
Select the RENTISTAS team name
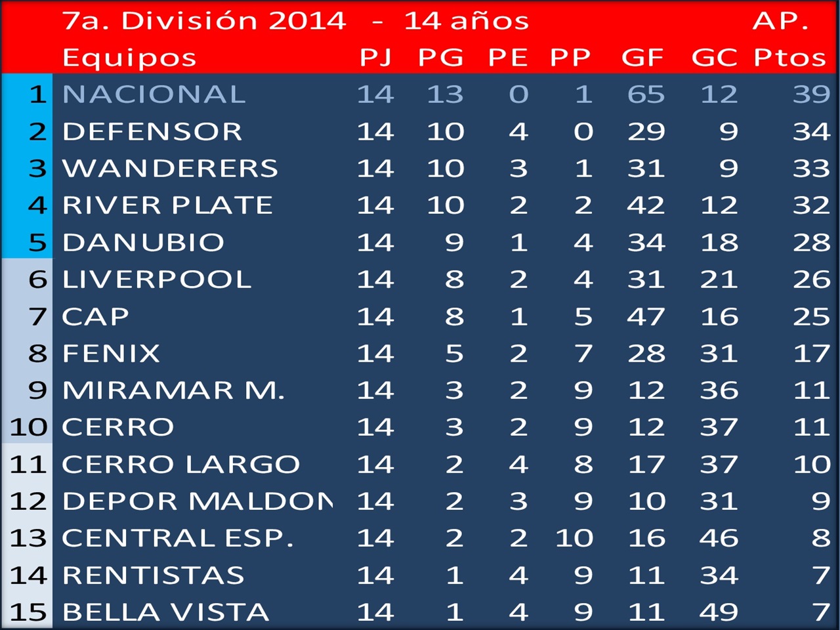[153, 576]
